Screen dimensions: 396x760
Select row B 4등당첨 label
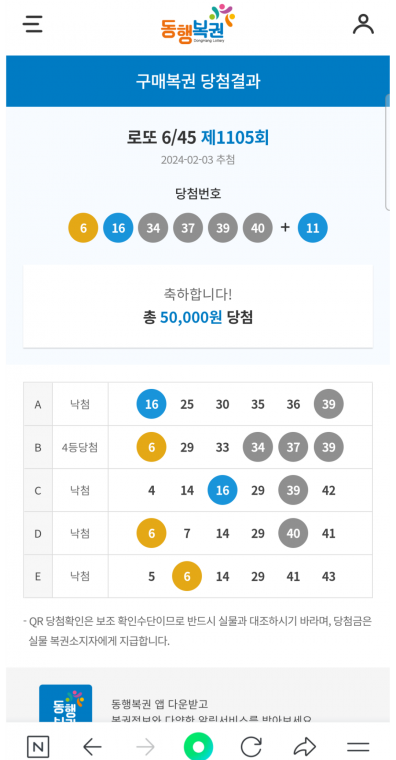[x=80, y=447]
